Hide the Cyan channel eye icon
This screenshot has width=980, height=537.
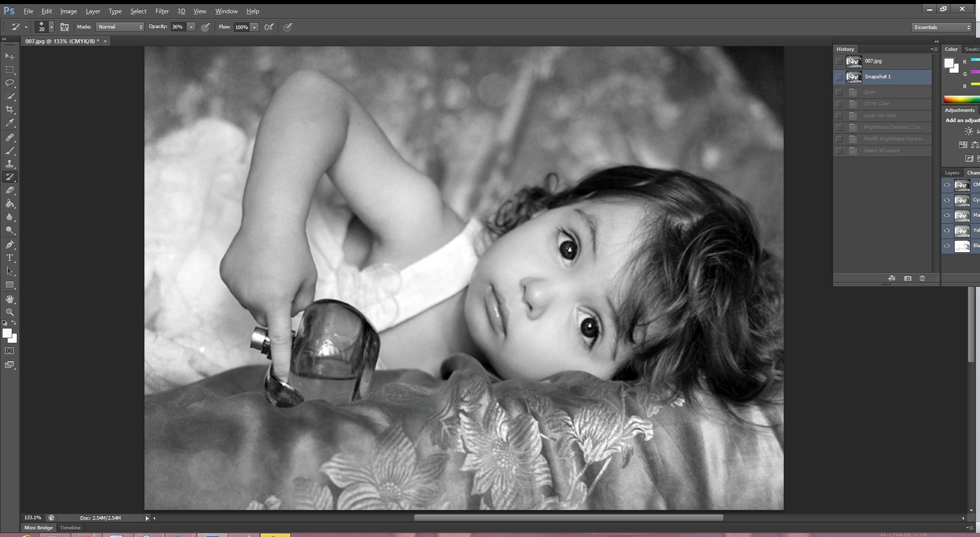(947, 200)
